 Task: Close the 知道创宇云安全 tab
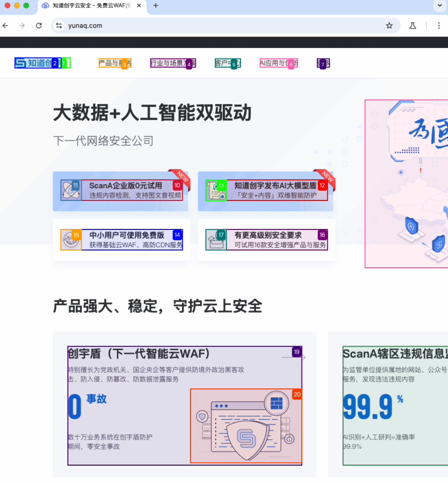click(x=139, y=6)
